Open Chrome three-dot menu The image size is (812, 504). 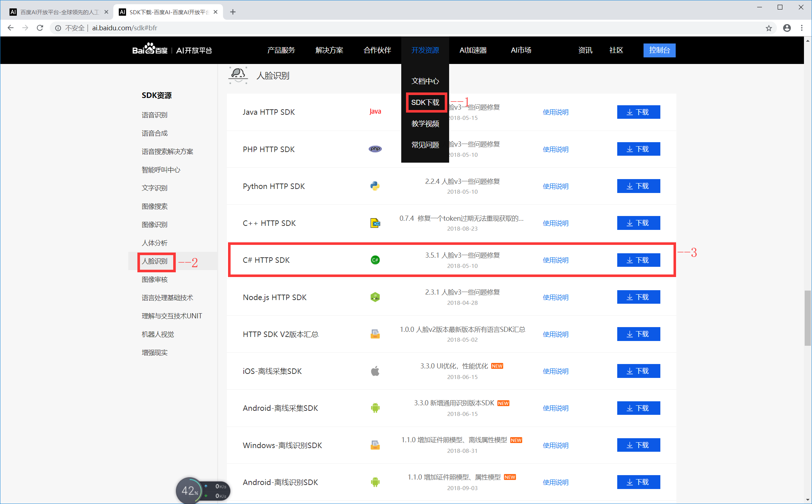(802, 28)
